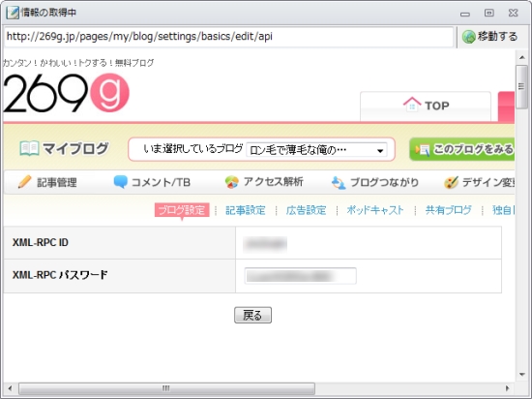This screenshot has width=532, height=399.
Task: Click the 戻る button
Action: point(252,315)
